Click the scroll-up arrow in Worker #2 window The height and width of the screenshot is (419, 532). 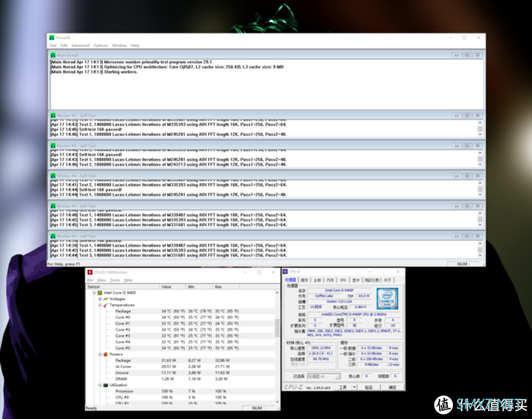click(480, 123)
